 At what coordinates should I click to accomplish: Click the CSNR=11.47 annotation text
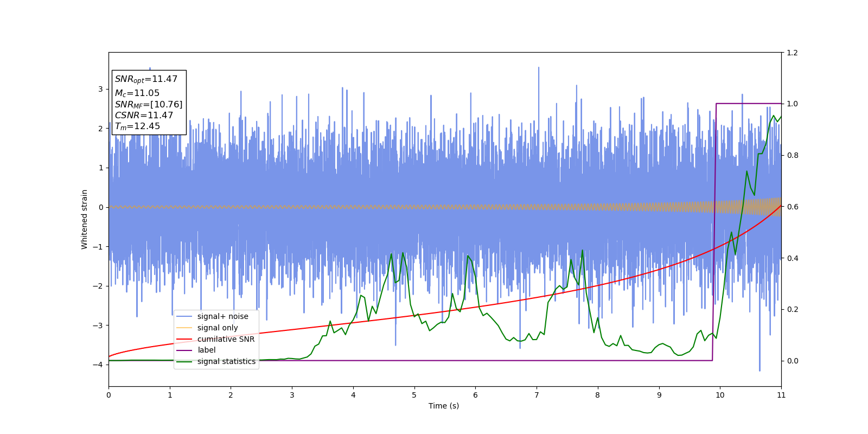144,116
